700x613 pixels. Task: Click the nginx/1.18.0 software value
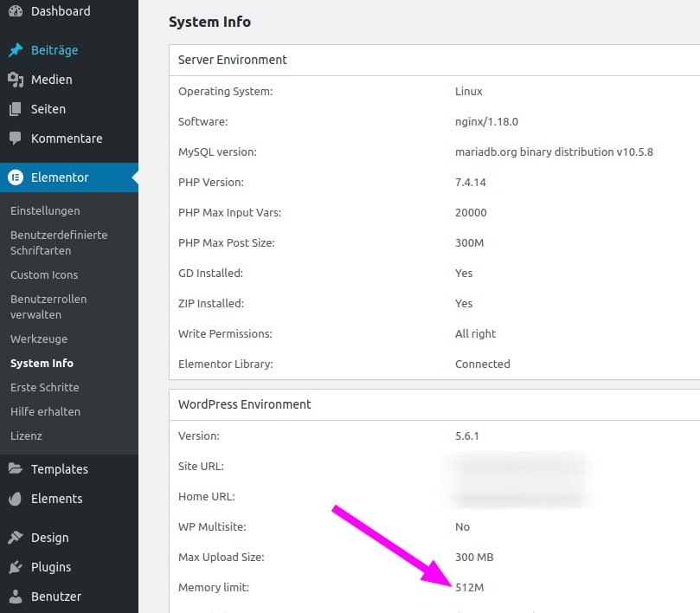coord(486,121)
